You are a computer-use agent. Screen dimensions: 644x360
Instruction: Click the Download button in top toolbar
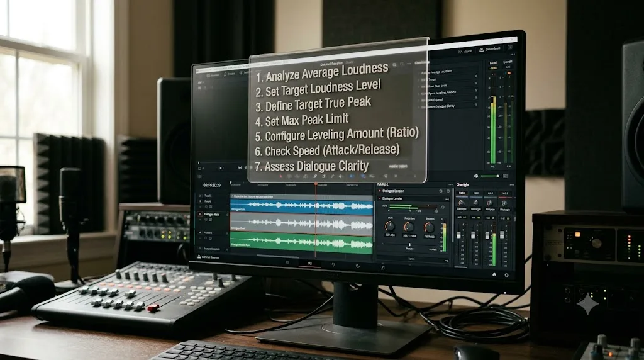[x=491, y=49]
